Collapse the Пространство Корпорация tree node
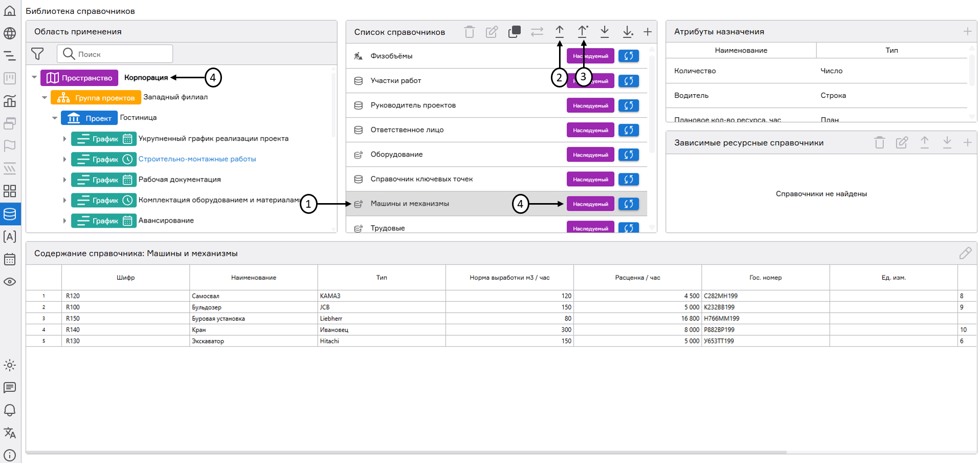Image resolution: width=980 pixels, height=463 pixels. (34, 78)
